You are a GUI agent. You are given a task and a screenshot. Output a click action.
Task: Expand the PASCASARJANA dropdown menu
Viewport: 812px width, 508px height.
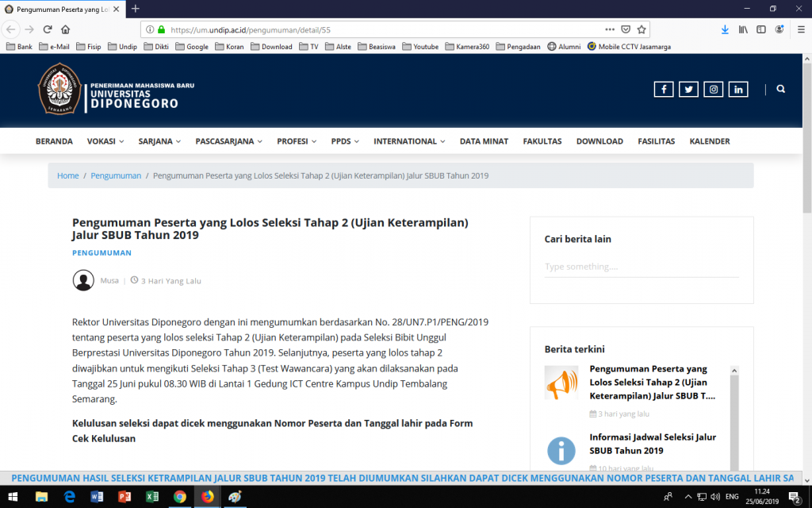228,141
